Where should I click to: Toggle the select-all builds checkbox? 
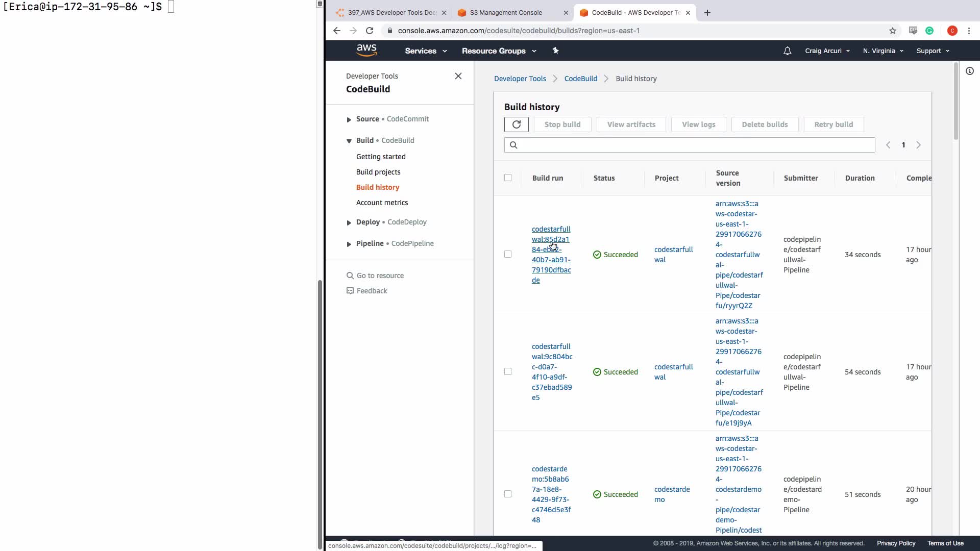(507, 178)
